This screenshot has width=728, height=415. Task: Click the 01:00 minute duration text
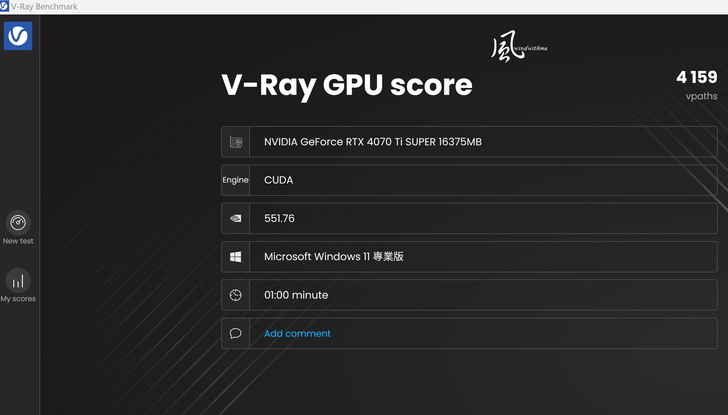(296, 295)
